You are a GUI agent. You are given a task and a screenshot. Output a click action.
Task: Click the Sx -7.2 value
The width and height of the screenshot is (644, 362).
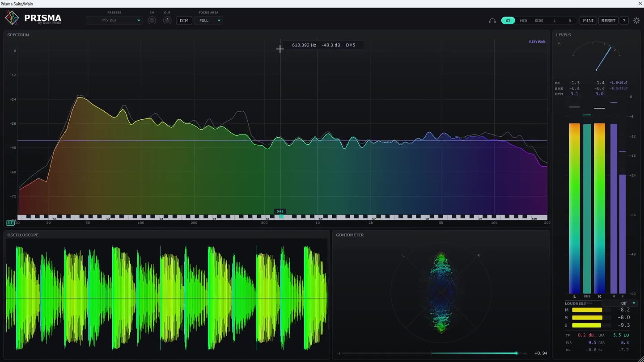[x=624, y=350]
